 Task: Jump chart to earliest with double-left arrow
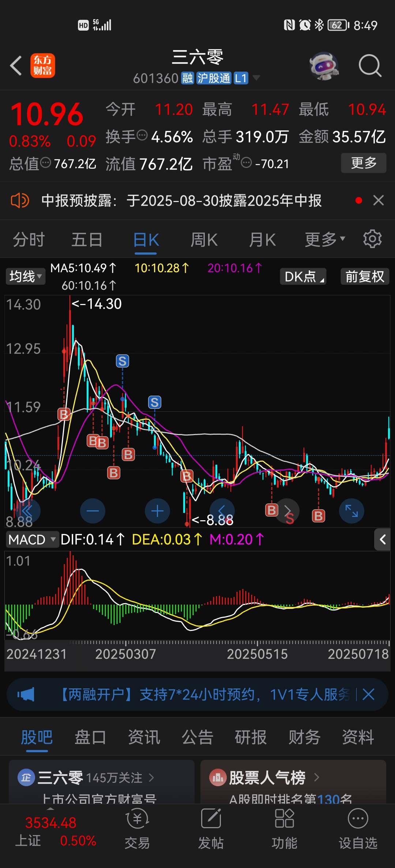coord(28,511)
